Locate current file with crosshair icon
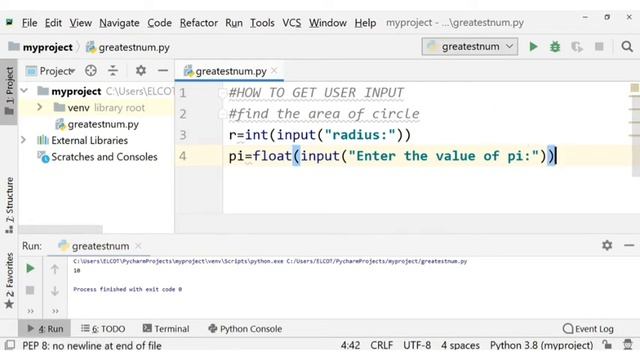Screen dimensions: 640x360 click(x=91, y=71)
